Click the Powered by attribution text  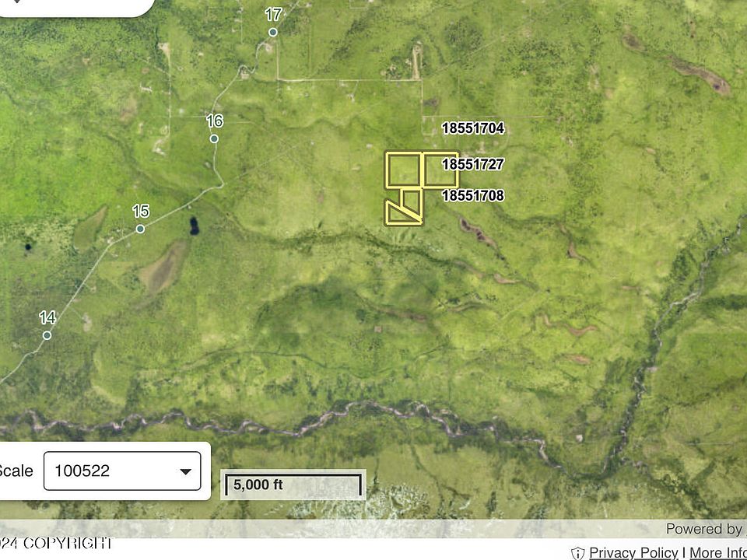[x=703, y=529]
